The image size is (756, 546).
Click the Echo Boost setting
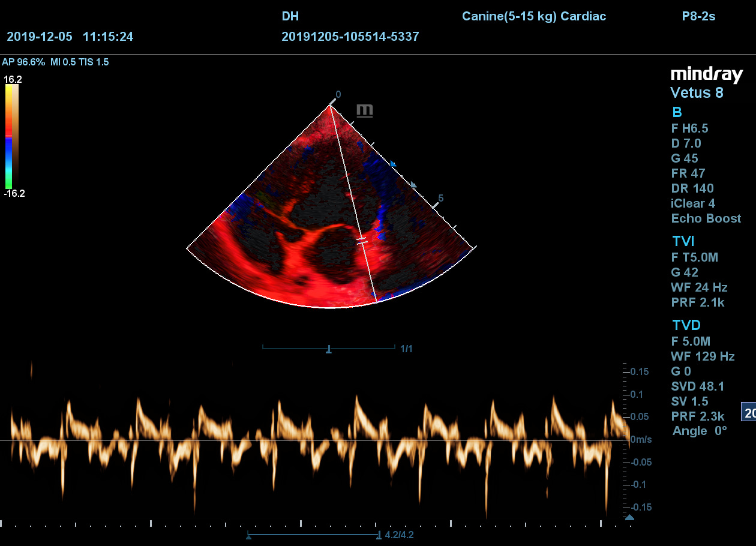[706, 218]
